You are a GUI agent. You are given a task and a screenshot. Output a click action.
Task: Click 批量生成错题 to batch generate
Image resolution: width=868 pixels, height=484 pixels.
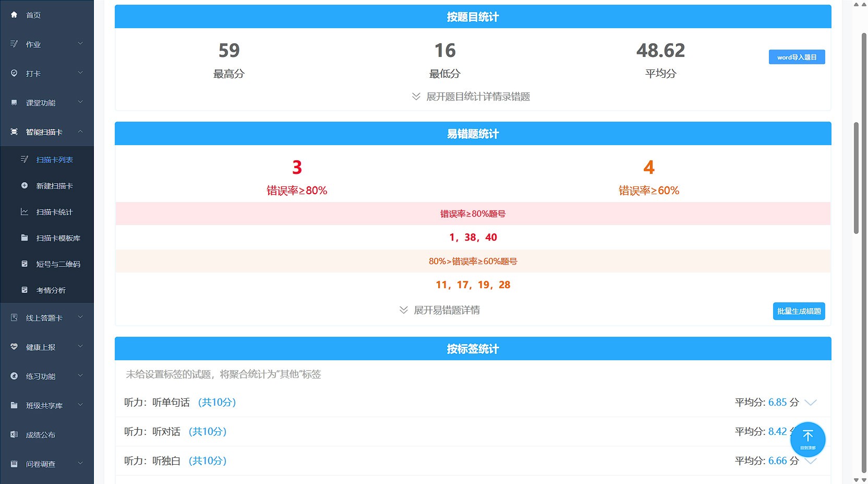pyautogui.click(x=799, y=311)
